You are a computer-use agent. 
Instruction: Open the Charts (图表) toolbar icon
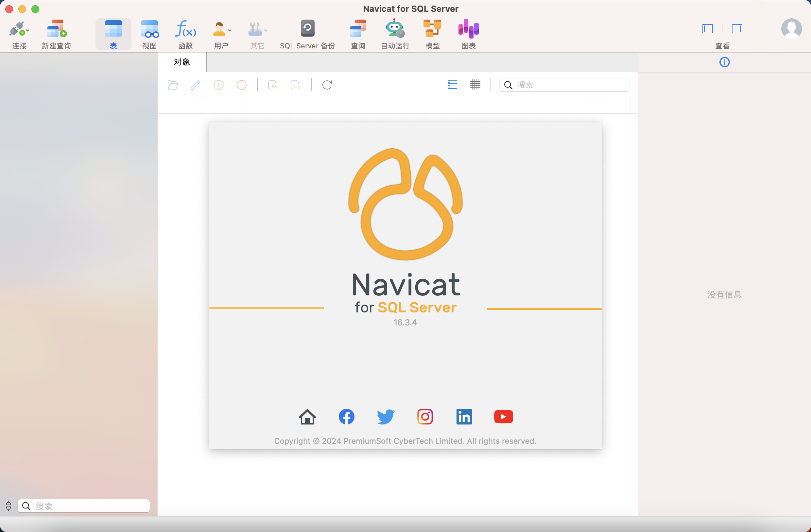(x=469, y=29)
